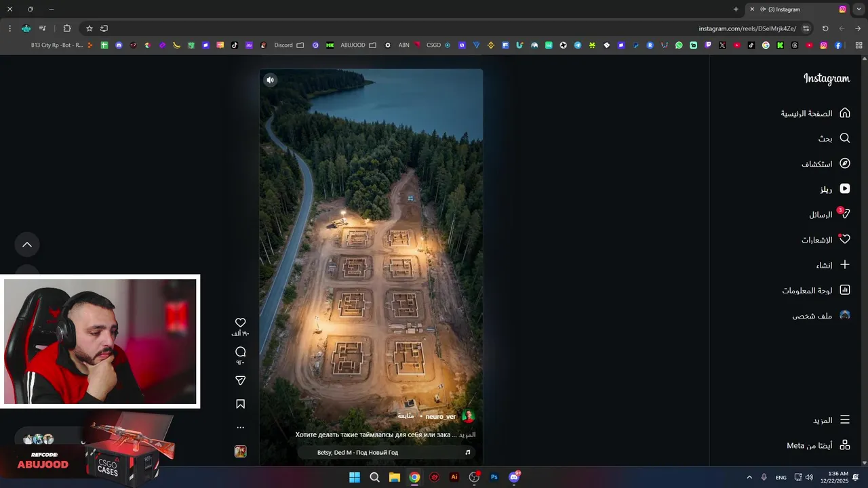Save the reel with the bookmark icon
The height and width of the screenshot is (488, 868).
click(240, 404)
